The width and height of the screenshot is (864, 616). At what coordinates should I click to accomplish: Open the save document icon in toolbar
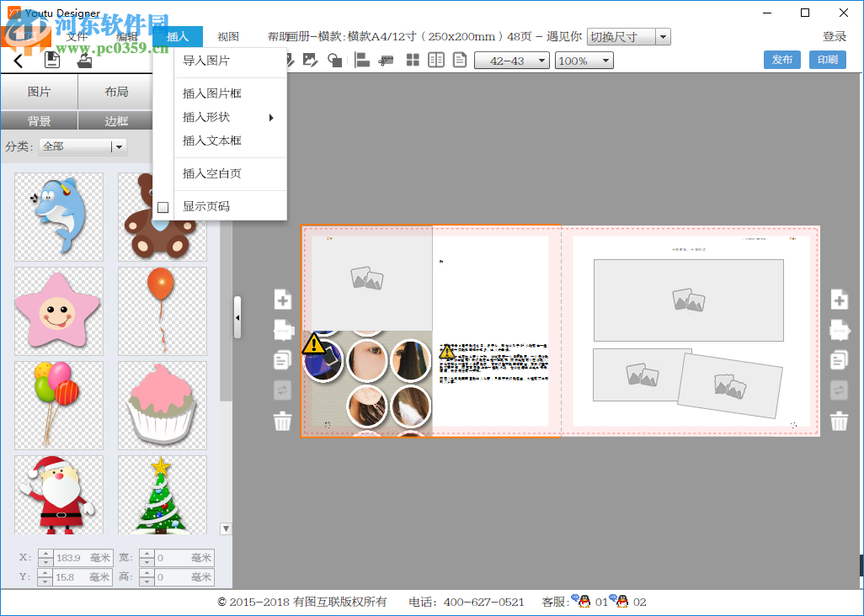51,60
